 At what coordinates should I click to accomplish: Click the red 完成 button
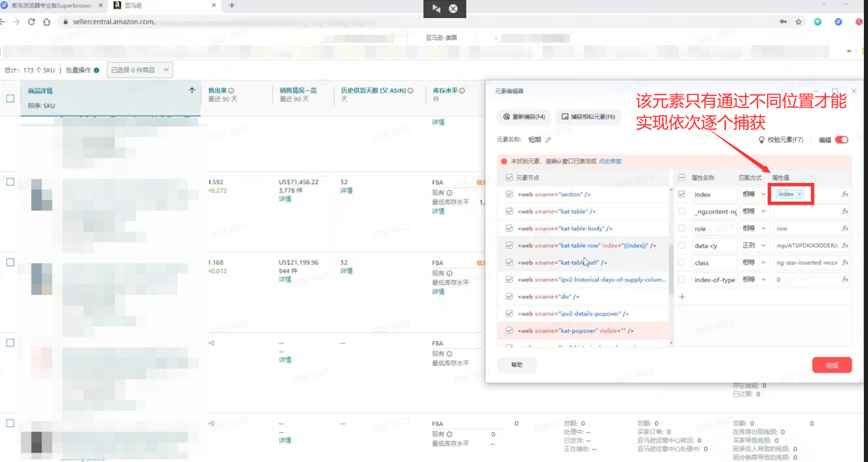point(831,365)
